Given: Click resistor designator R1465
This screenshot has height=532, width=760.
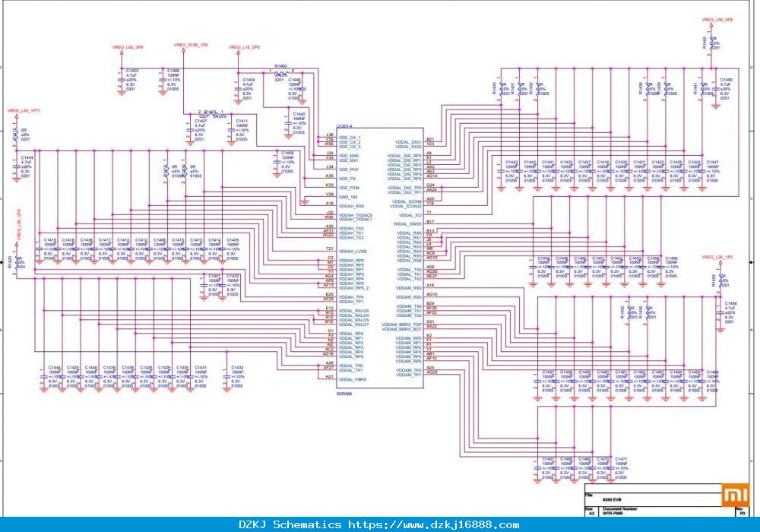Looking at the screenshot, I should coord(705,43).
